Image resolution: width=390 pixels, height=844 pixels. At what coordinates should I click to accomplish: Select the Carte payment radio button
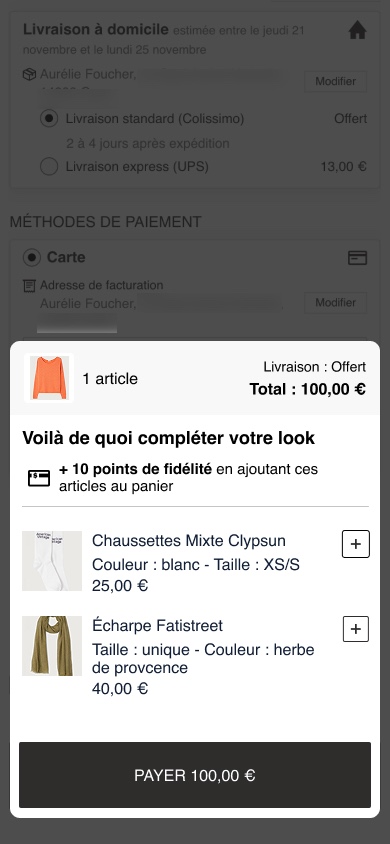pyautogui.click(x=32, y=258)
